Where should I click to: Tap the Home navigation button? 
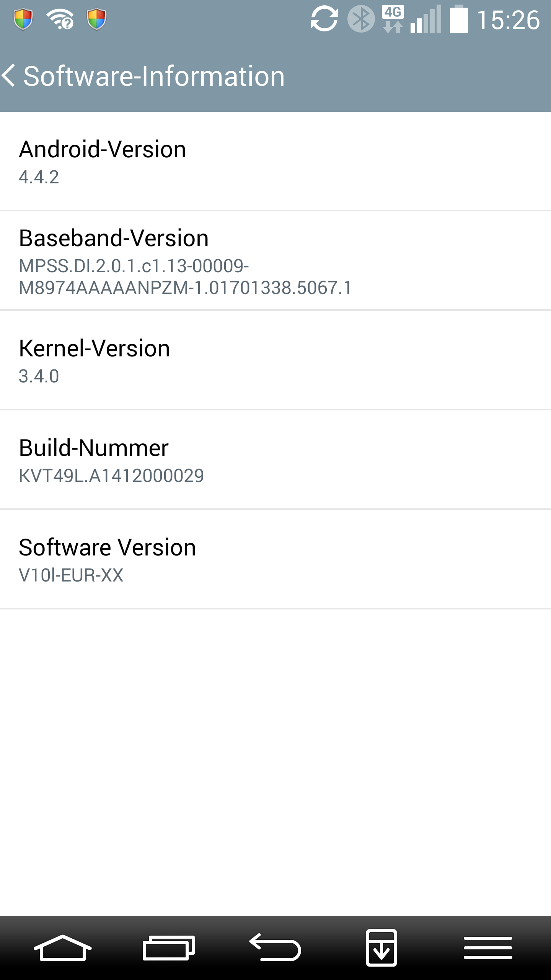[x=63, y=948]
